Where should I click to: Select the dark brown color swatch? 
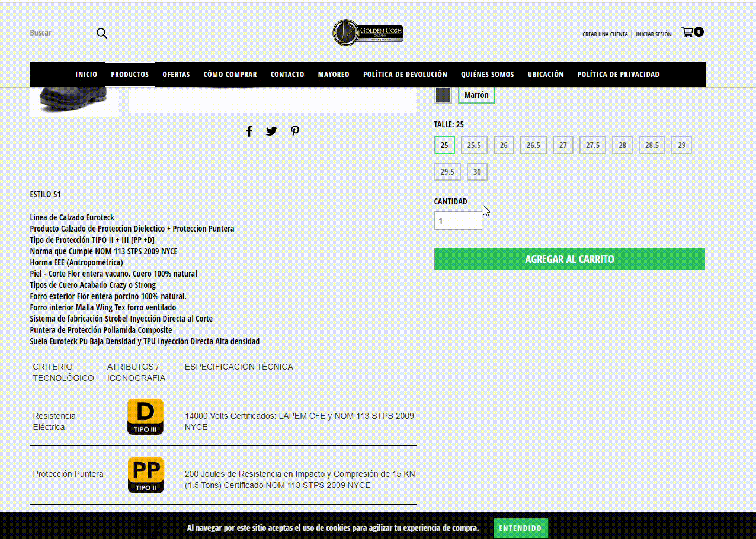443,95
